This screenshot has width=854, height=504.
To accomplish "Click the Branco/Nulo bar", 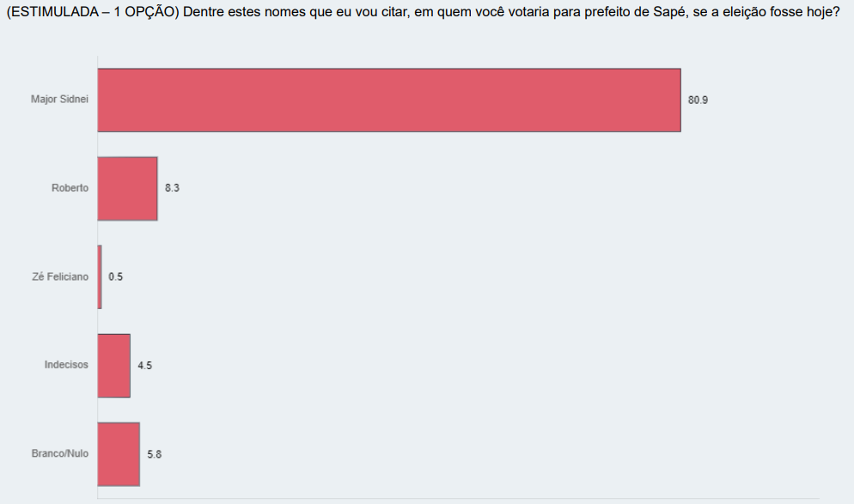I will [119, 453].
